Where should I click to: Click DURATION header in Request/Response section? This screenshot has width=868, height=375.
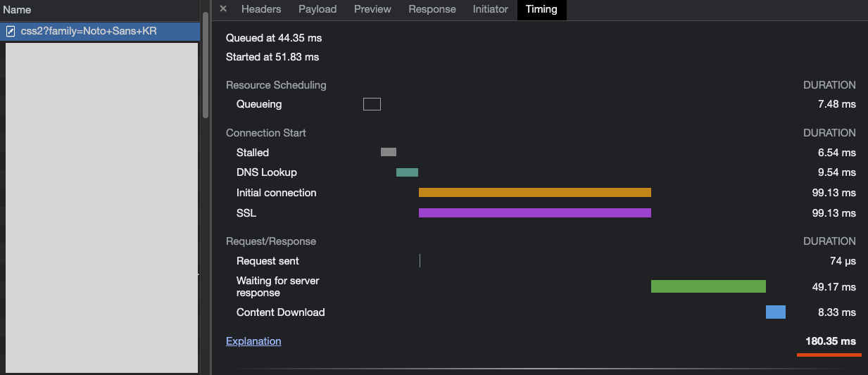tap(830, 241)
